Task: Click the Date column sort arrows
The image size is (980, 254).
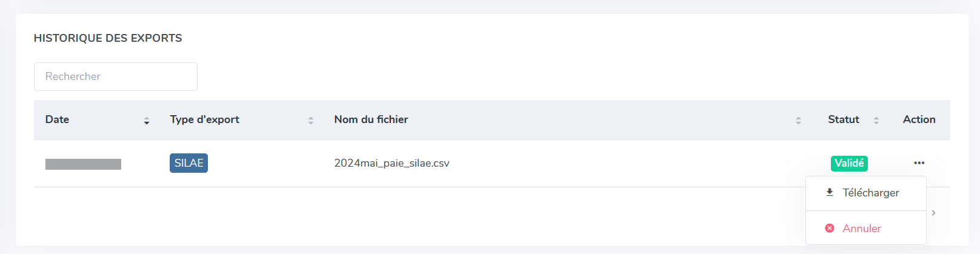Action: click(x=147, y=121)
